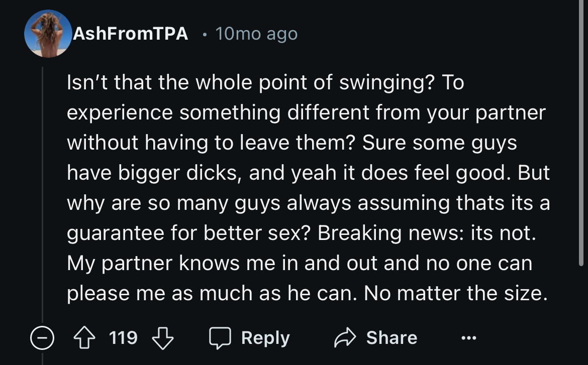Open the AshFromTPA username link

(x=130, y=34)
